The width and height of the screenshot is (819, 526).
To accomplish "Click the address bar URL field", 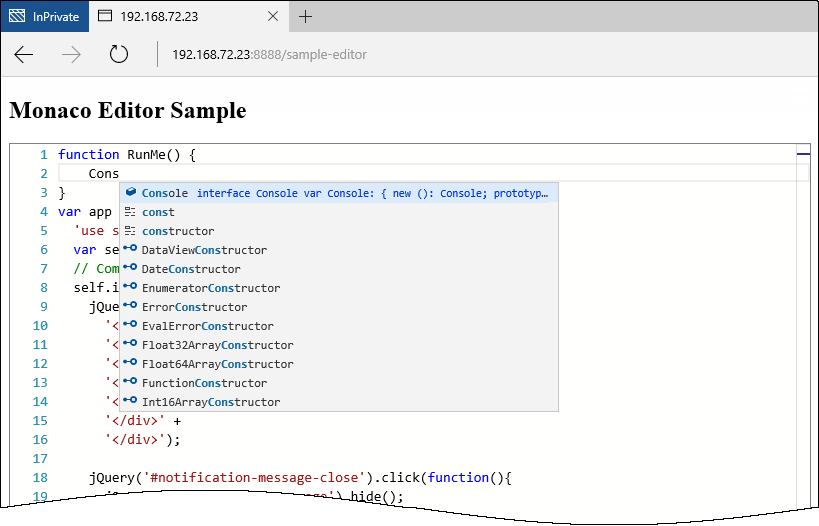I will [x=400, y=54].
